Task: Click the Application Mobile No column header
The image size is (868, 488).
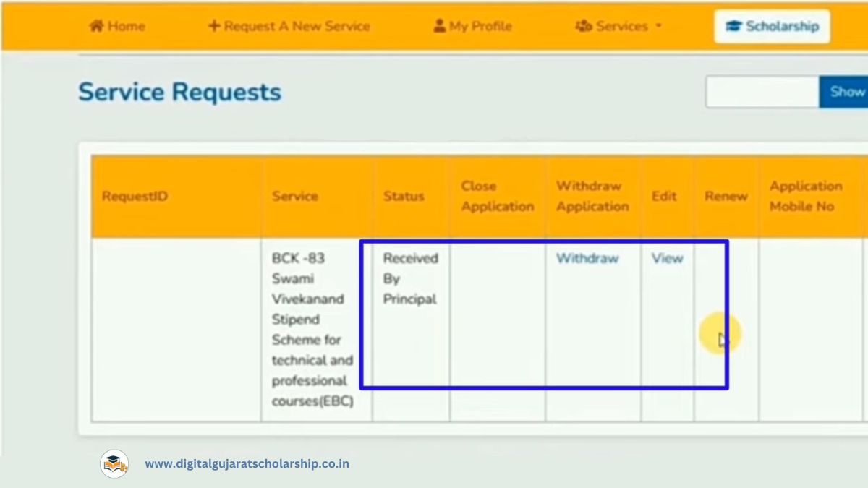Action: (x=805, y=195)
